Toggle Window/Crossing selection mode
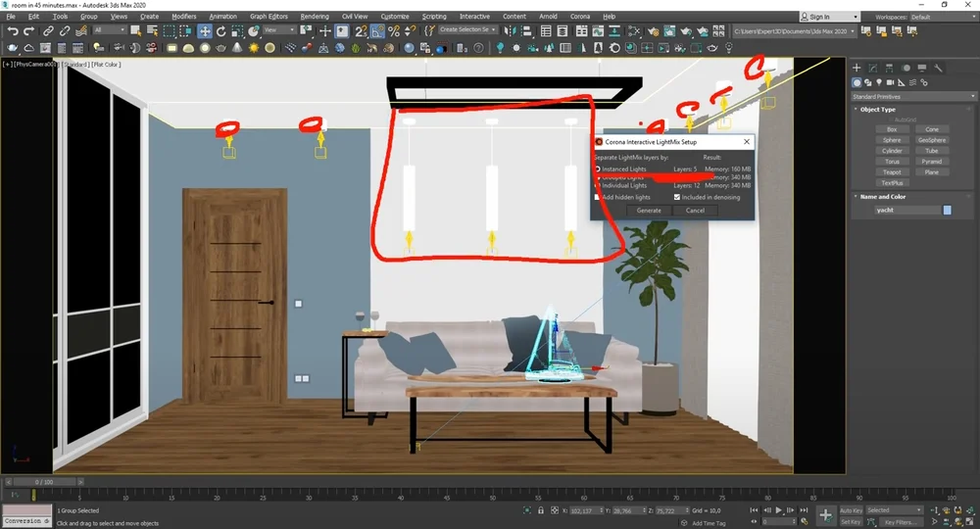This screenshot has width=980, height=529. (x=185, y=30)
